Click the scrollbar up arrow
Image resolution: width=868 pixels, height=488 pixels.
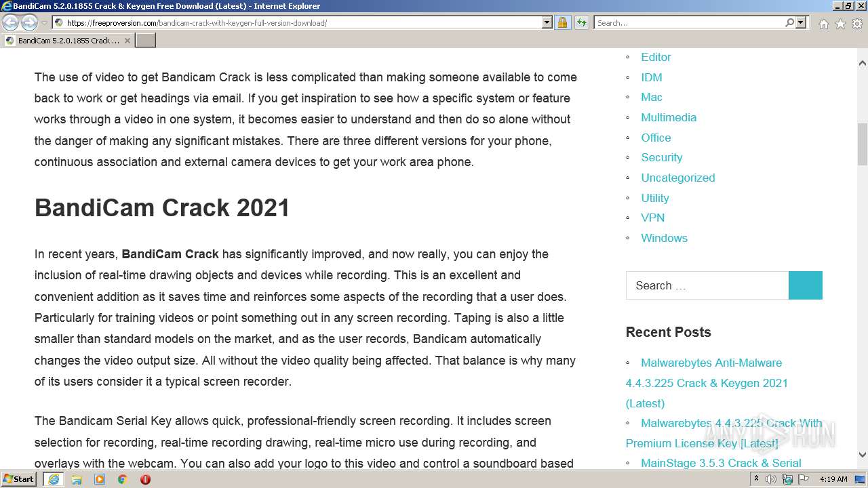coord(862,62)
